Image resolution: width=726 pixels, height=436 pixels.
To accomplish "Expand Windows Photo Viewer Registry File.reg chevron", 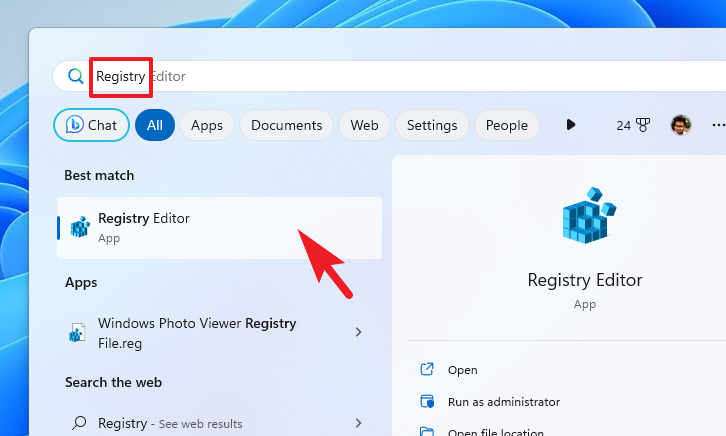I will click(x=358, y=332).
